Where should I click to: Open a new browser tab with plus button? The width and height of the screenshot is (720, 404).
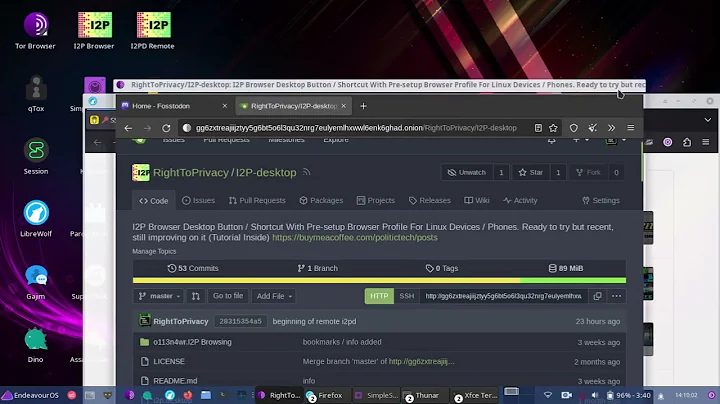point(363,106)
